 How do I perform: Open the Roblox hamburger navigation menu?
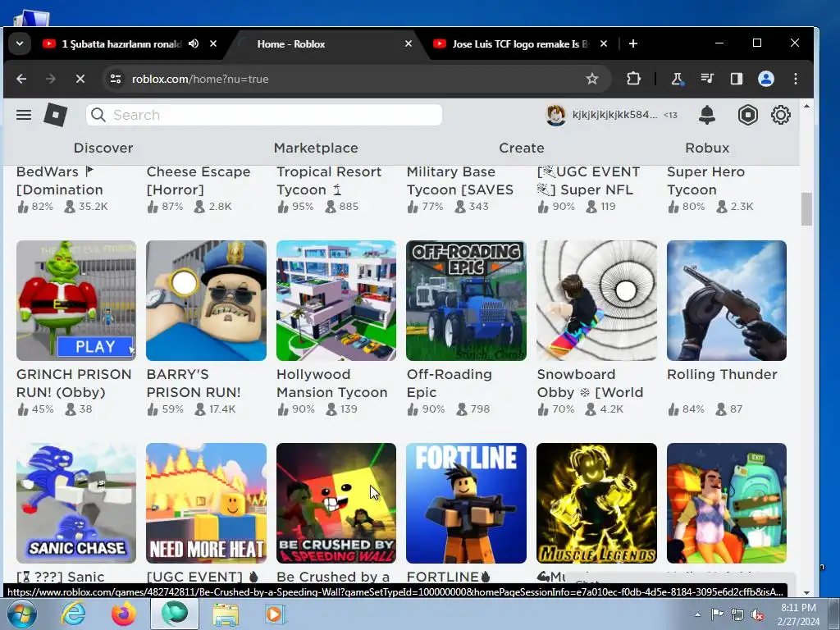24,115
